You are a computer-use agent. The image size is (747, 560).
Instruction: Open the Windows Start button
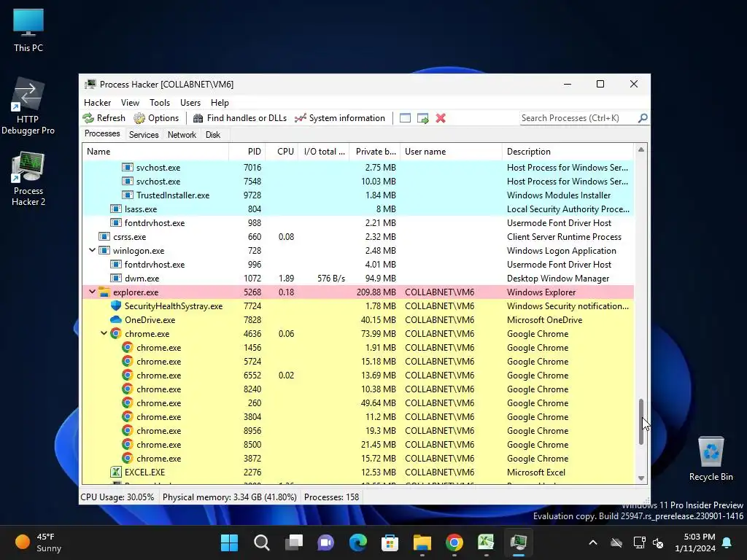click(x=229, y=542)
